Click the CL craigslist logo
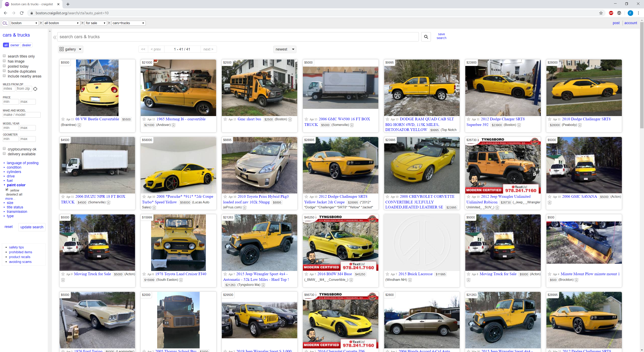644x352 pixels. [x=5, y=23]
